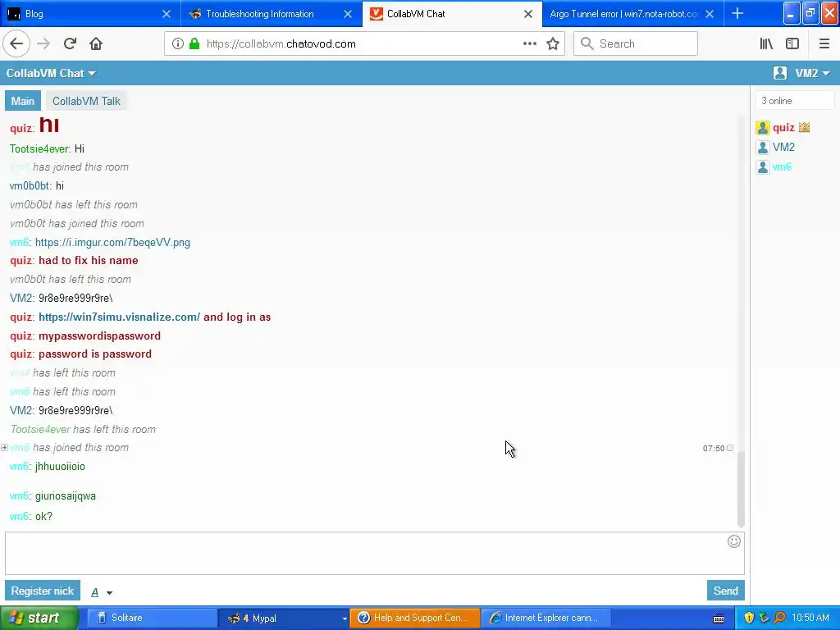Expand the Mypal taskbar group arrow
The height and width of the screenshot is (630, 840).
(345, 619)
